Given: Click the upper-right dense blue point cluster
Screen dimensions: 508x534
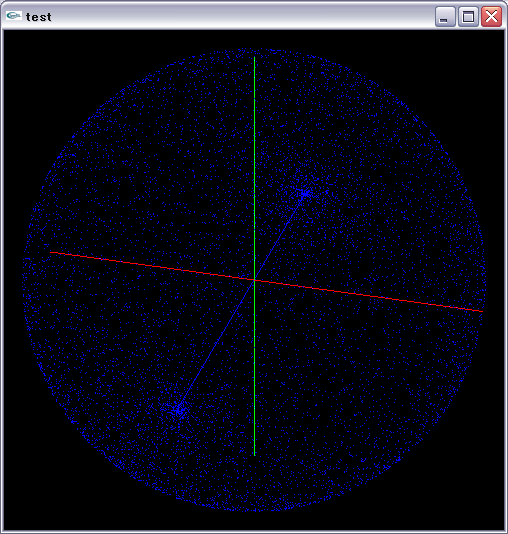Looking at the screenshot, I should [x=305, y=194].
